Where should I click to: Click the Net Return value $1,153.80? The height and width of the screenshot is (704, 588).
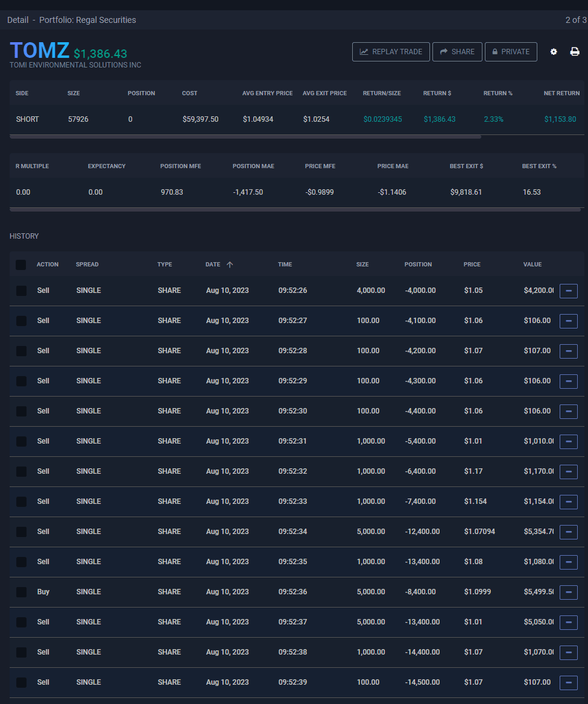[560, 119]
